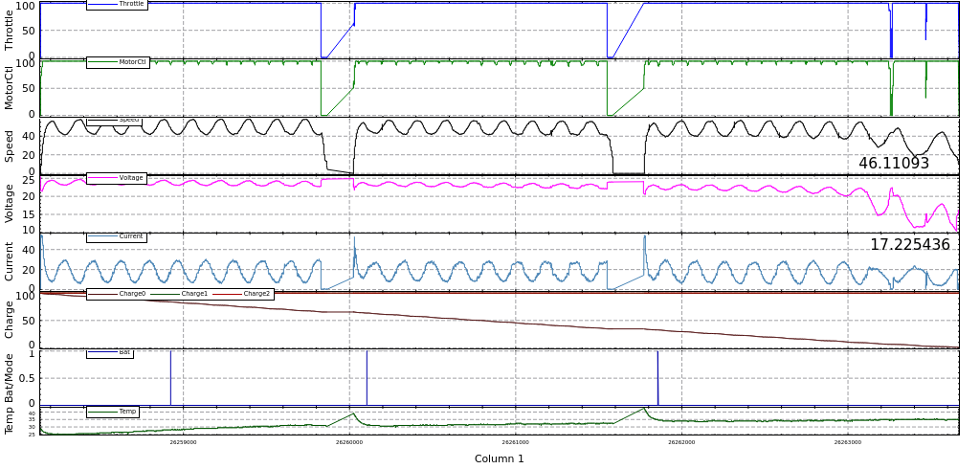The image size is (980, 469).
Task: Click the Throttle legend box
Action: 117,5
